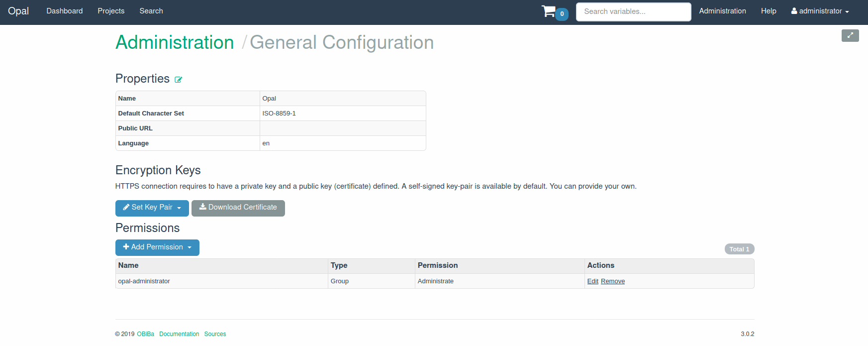
Task: Open the Documentation footer link
Action: [x=179, y=334]
